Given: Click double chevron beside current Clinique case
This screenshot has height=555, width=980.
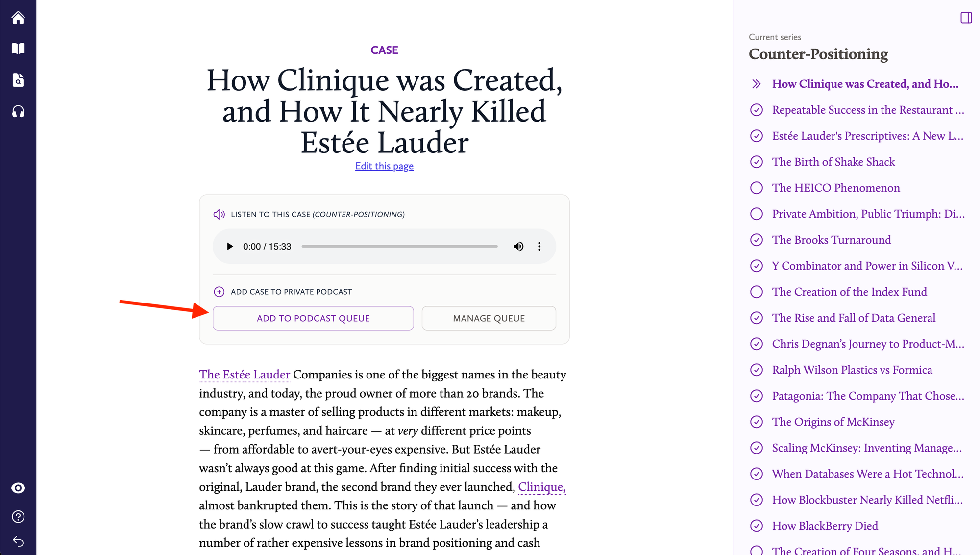Looking at the screenshot, I should pyautogui.click(x=757, y=84).
